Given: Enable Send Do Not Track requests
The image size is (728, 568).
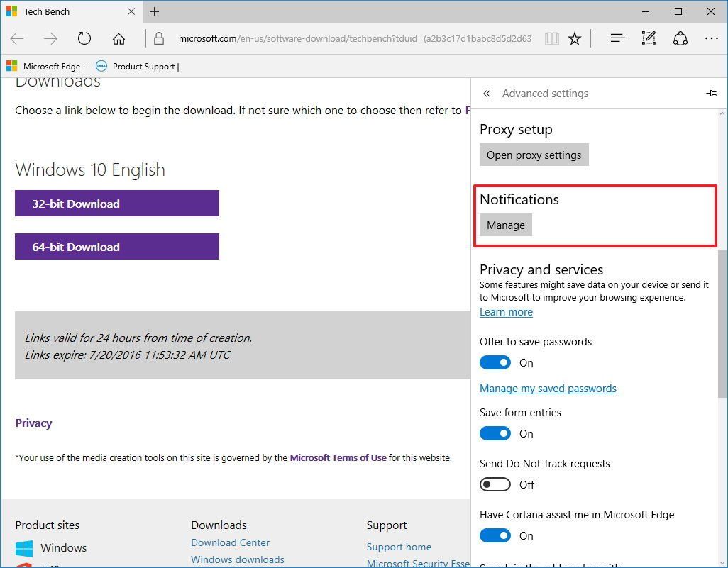Looking at the screenshot, I should click(495, 484).
